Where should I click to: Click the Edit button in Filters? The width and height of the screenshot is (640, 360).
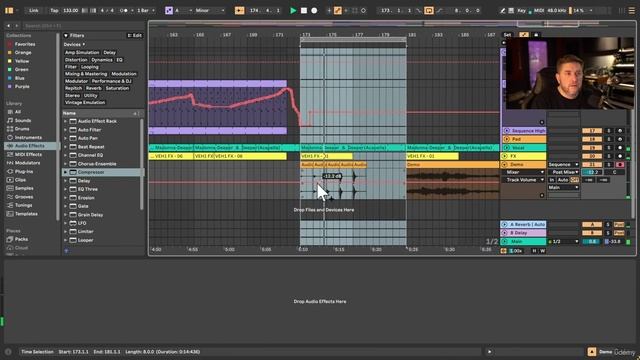(x=134, y=36)
